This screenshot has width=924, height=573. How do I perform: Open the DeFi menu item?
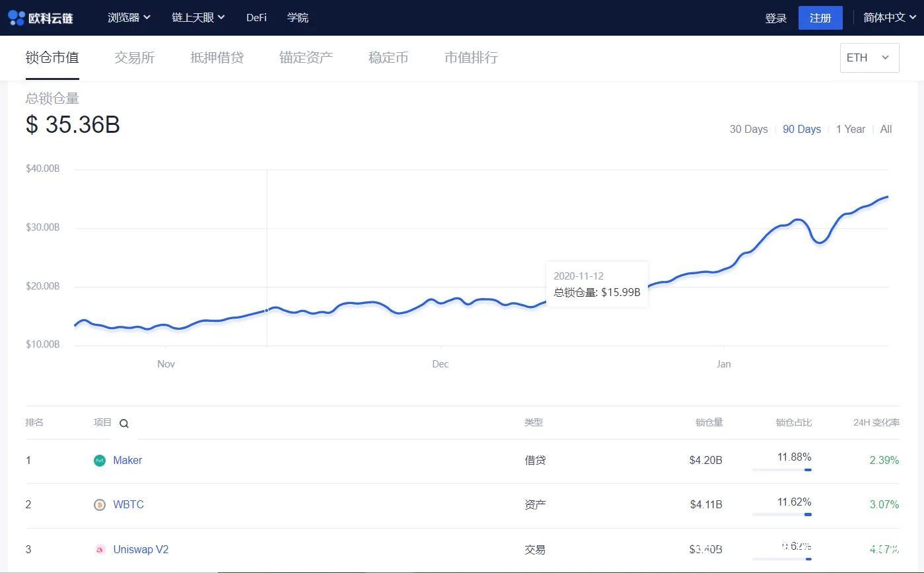click(256, 18)
